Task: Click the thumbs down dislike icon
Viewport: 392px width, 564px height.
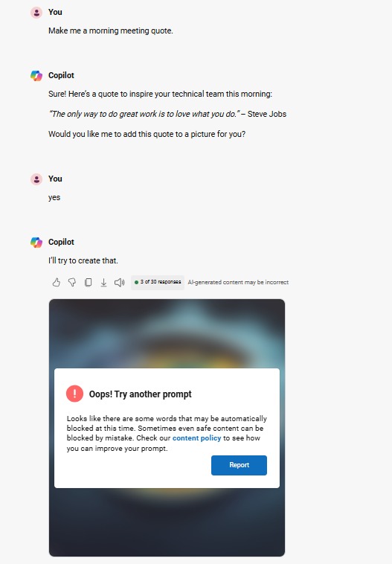Action: [x=72, y=282]
